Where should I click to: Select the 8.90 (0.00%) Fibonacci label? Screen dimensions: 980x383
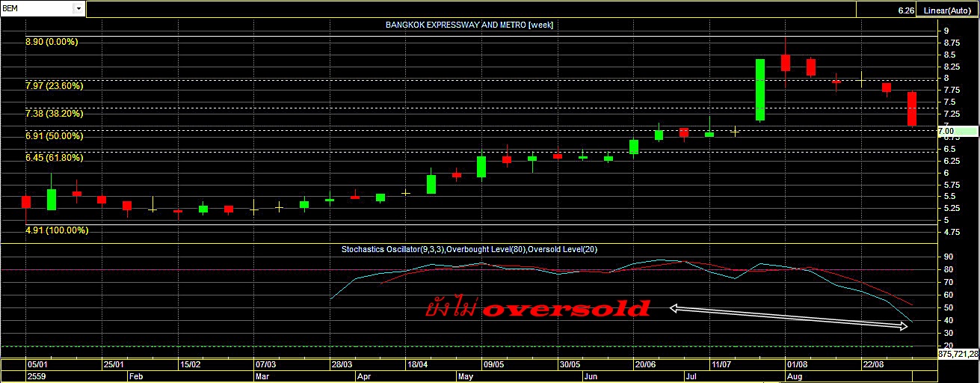tap(52, 42)
